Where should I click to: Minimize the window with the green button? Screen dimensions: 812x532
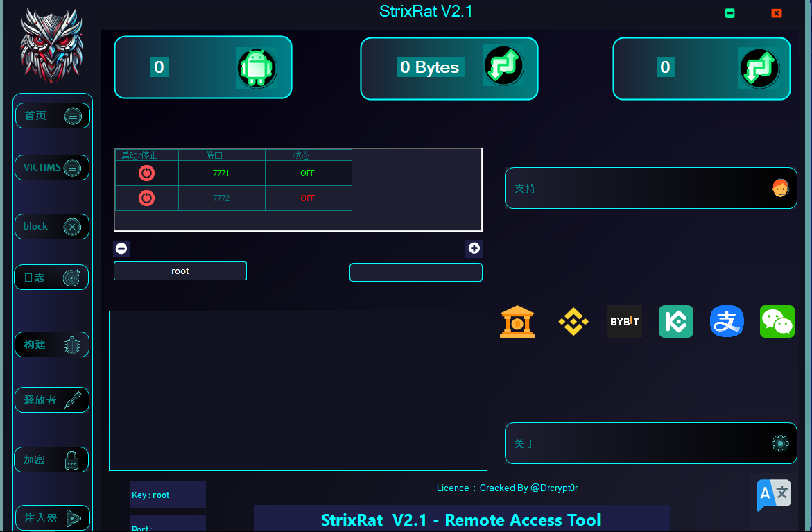tap(729, 13)
